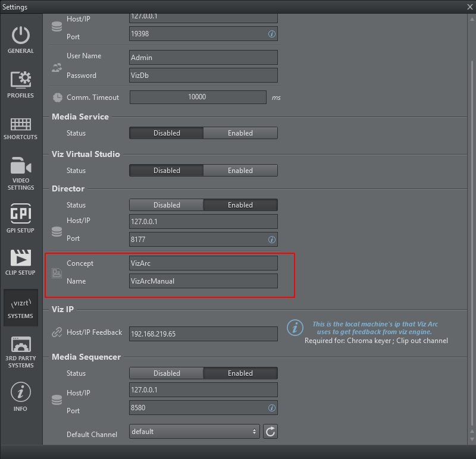
Task: Select the Vizrt Systems tab
Action: [21, 307]
